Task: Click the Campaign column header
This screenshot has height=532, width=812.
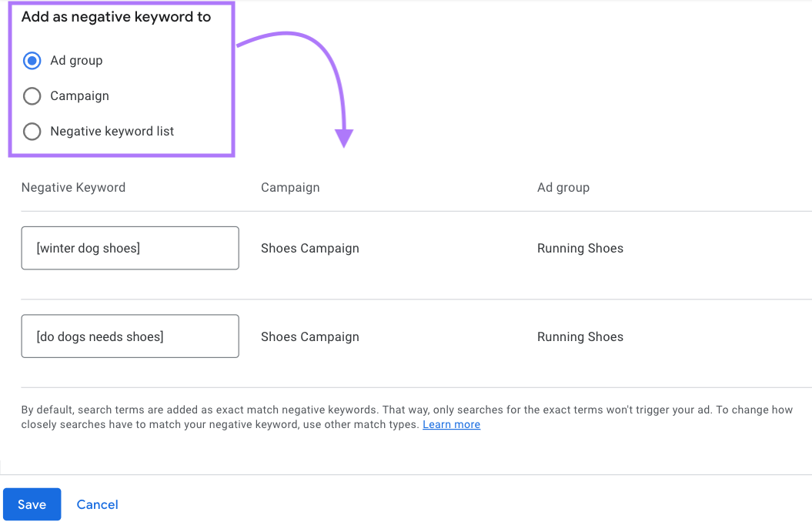Action: click(x=290, y=187)
